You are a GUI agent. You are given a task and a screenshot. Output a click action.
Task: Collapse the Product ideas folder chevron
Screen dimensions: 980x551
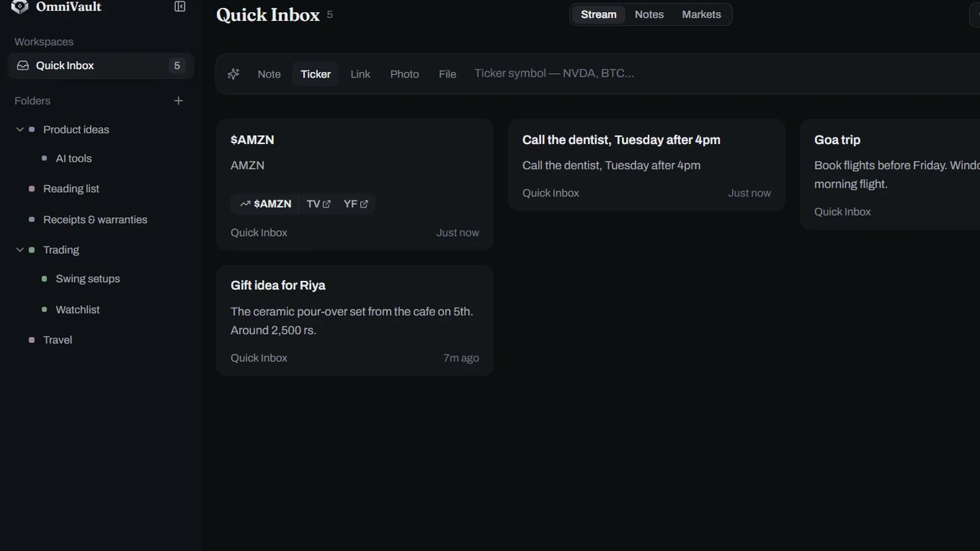pos(20,130)
